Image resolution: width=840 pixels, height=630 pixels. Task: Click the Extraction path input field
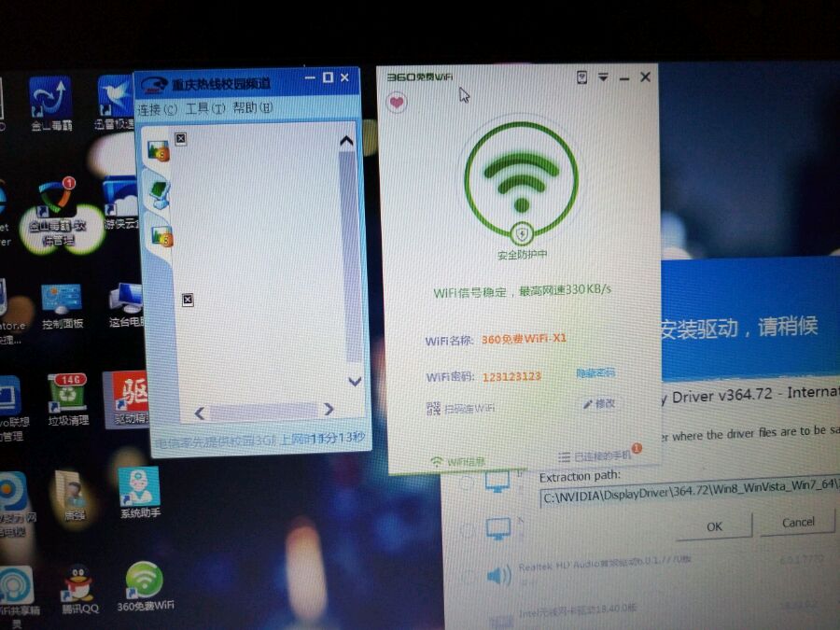click(690, 494)
